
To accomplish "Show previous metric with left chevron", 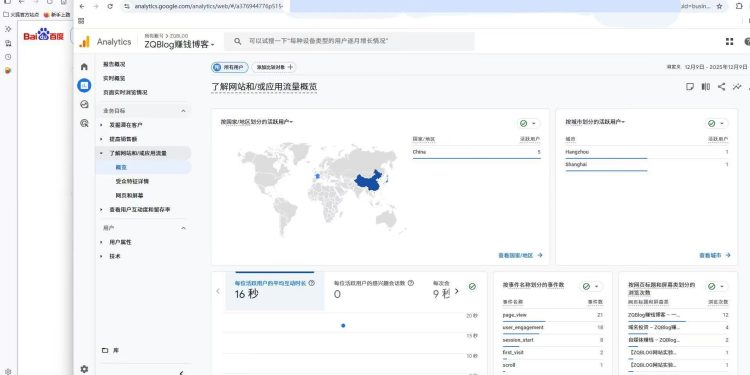I will pos(218,291).
